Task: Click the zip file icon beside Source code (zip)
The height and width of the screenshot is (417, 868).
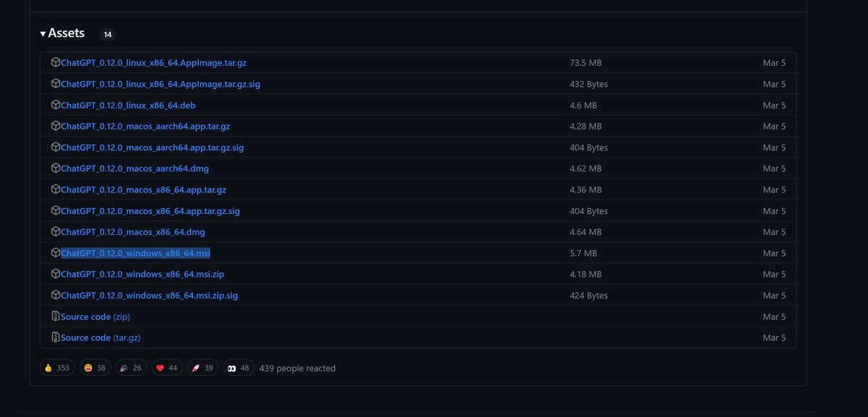Action: click(56, 317)
